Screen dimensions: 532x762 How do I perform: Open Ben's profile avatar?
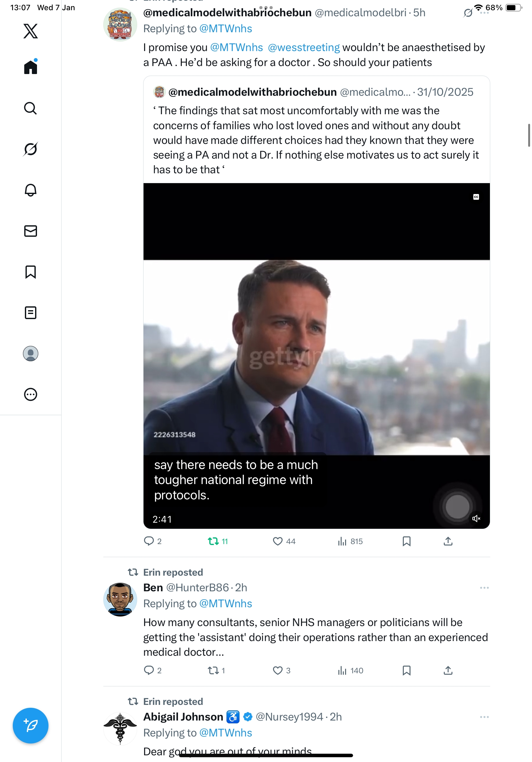tap(120, 599)
